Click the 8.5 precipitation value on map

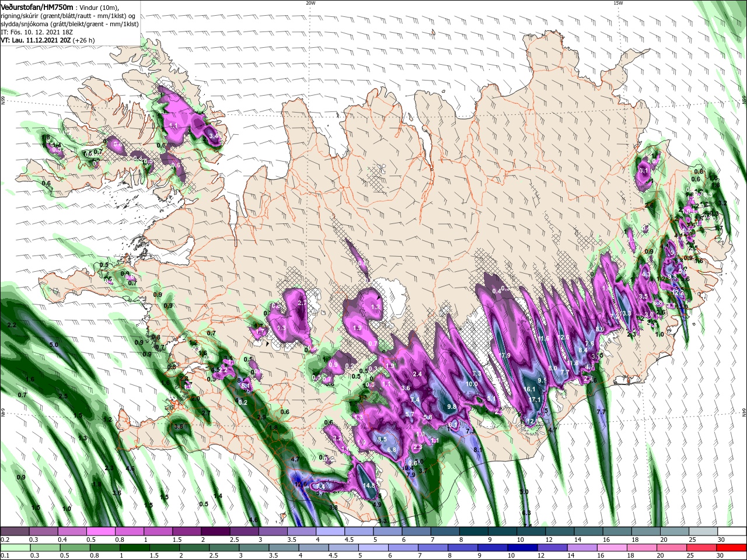[382, 439]
